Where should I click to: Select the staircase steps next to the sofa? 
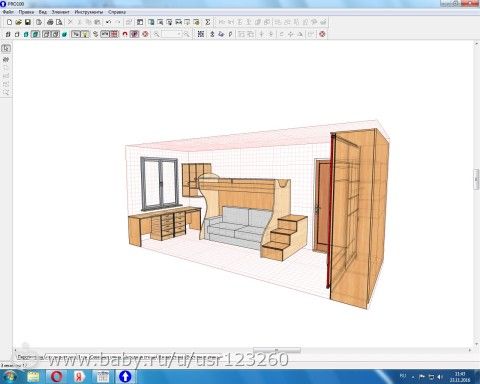[283, 237]
